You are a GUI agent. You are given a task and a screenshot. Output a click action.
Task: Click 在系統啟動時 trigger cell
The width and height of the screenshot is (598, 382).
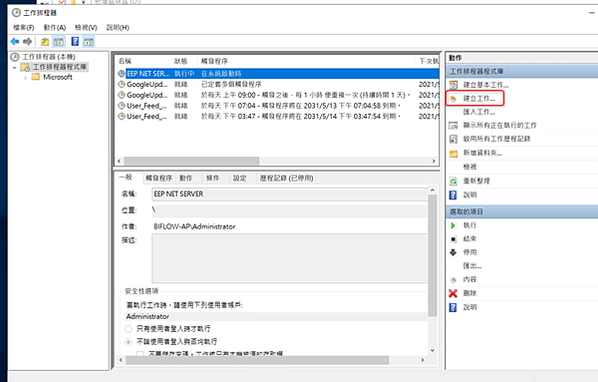(221, 74)
